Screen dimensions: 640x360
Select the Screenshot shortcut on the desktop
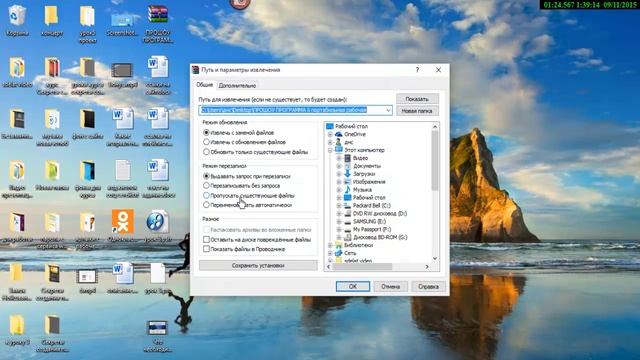pos(122,24)
